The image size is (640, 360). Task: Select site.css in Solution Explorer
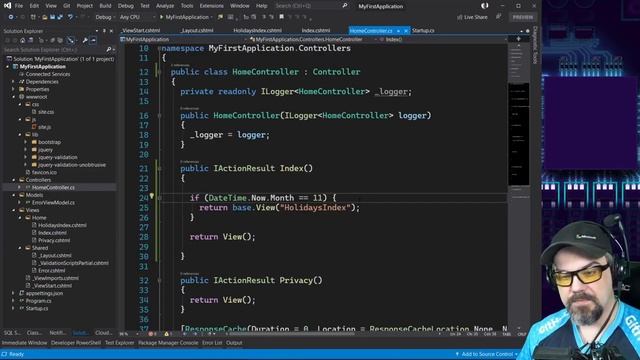[46, 112]
